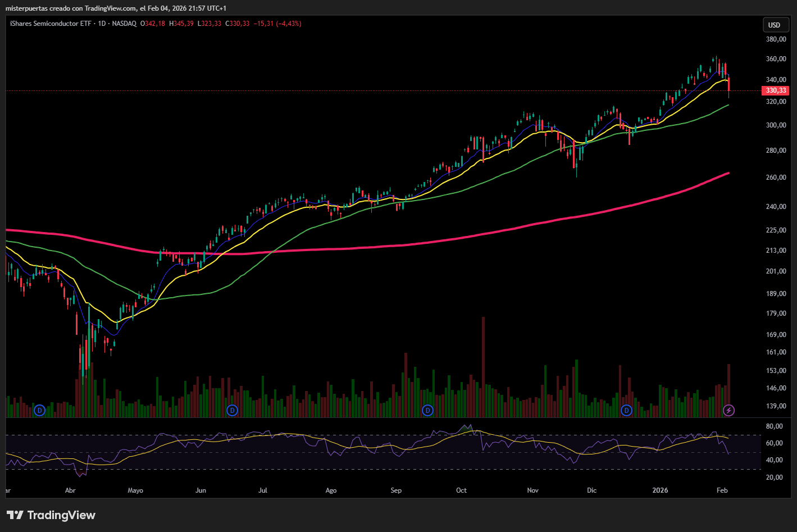Image resolution: width=797 pixels, height=532 pixels.
Task: Click the 320,00 price axis label
Action: (776, 102)
